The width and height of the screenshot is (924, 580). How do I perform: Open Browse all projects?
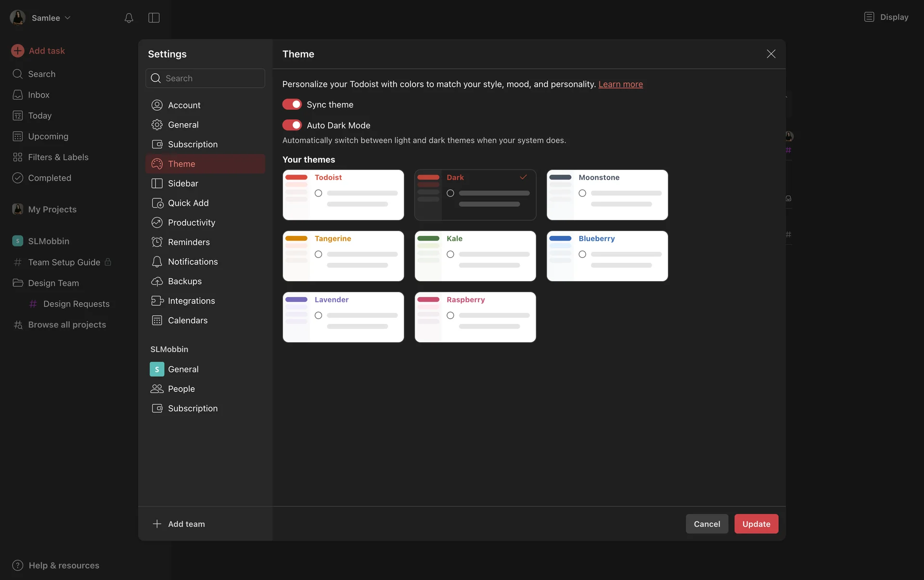(67, 324)
